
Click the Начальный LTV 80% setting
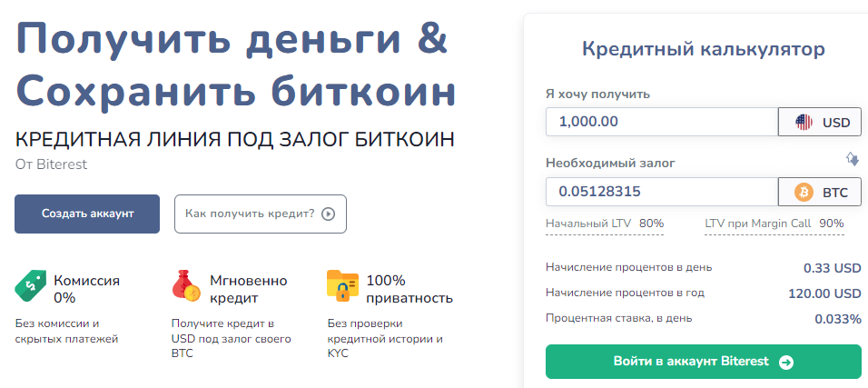[605, 224]
